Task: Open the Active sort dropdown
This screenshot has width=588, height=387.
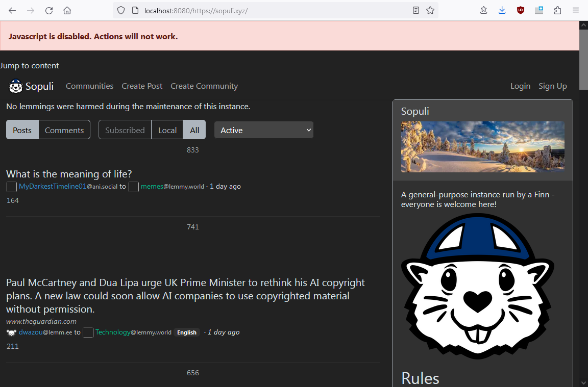Action: (x=263, y=130)
